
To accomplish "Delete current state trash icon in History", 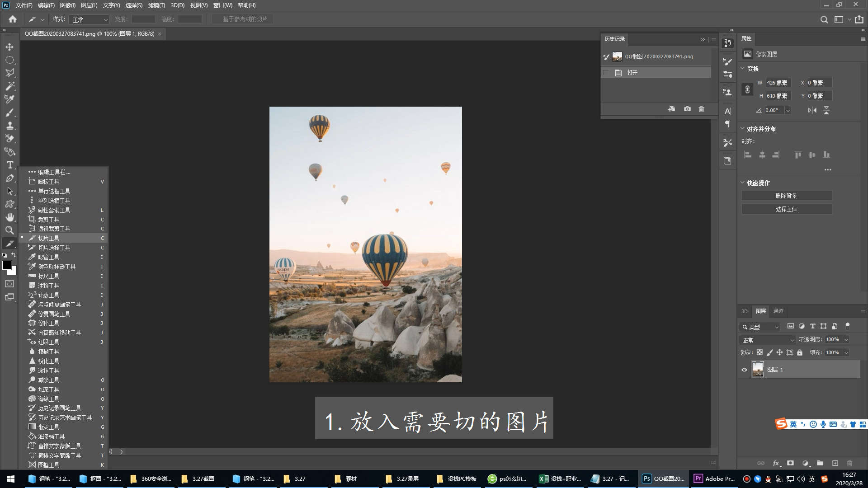I will [701, 109].
